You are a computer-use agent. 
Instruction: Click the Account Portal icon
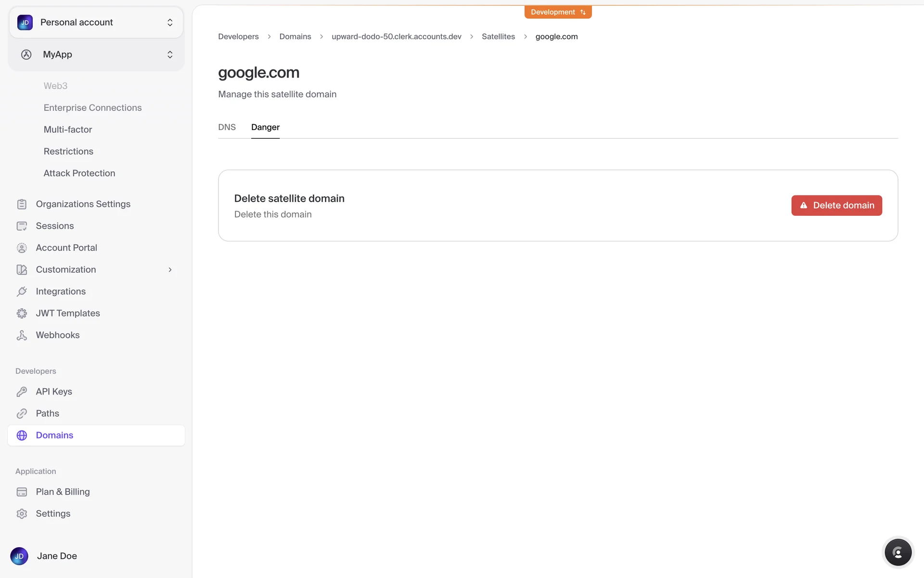(22, 248)
